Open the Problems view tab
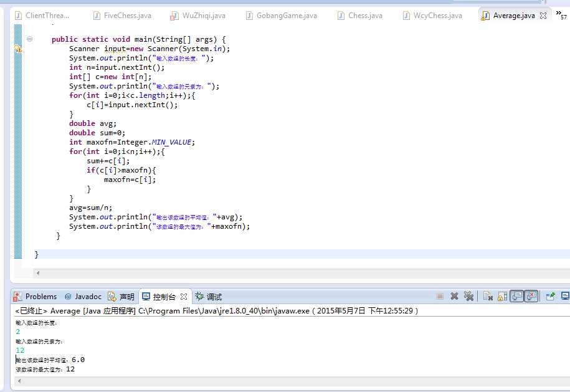570x392 pixels. coord(35,297)
